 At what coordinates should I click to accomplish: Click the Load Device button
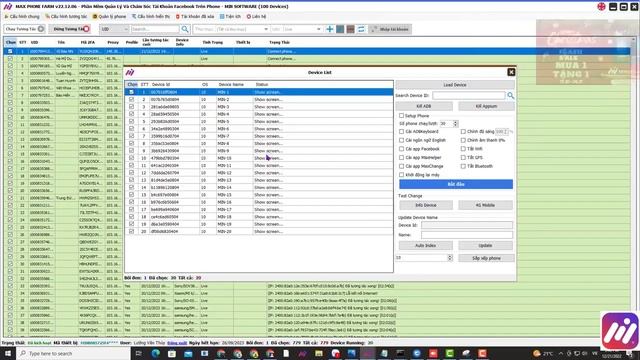(x=455, y=85)
